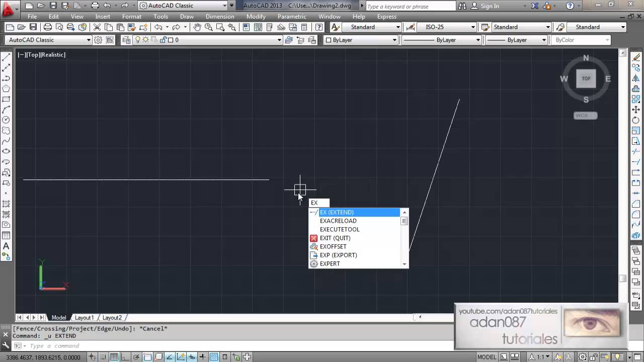Click the binoculars search icon
This screenshot has width=644, height=362.
tap(463, 6)
